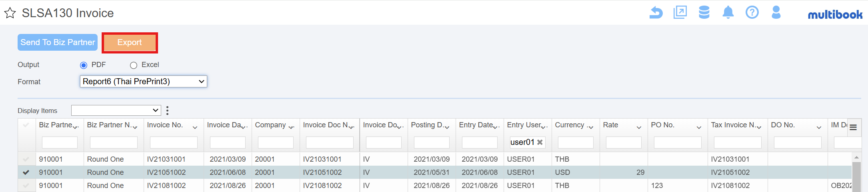
Task: Click the database stack icon
Action: click(x=704, y=12)
